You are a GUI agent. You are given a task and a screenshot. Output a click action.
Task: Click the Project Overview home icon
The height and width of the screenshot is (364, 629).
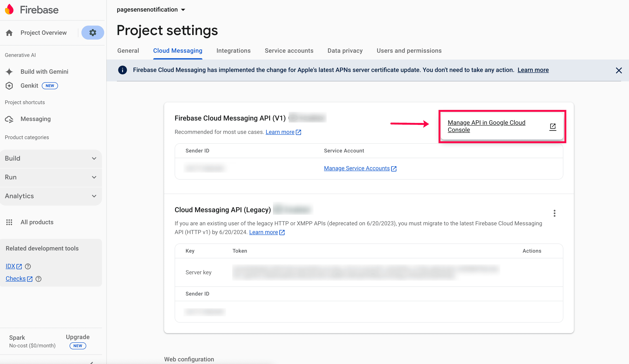[9, 33]
